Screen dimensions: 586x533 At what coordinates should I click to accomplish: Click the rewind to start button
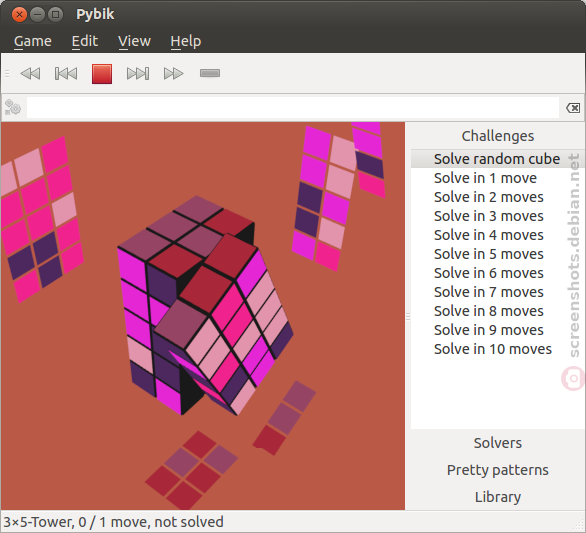pyautogui.click(x=30, y=73)
